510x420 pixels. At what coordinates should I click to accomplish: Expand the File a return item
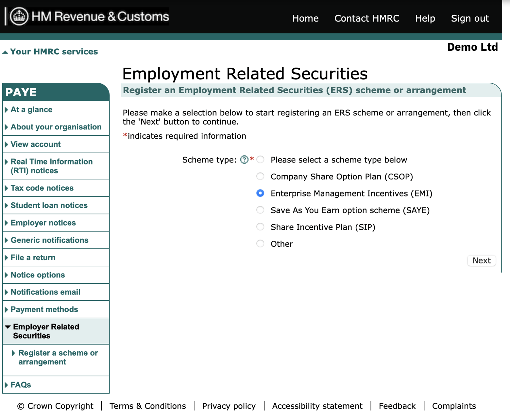point(33,257)
